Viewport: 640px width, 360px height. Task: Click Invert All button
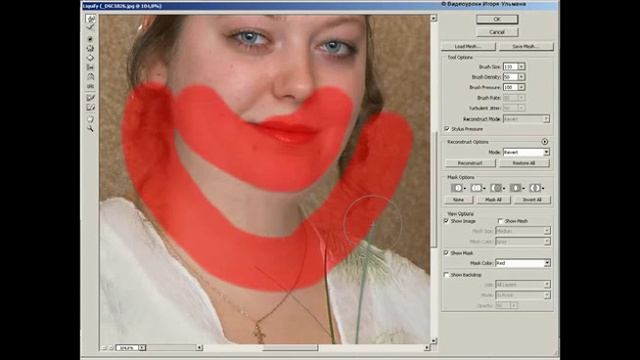click(x=532, y=200)
